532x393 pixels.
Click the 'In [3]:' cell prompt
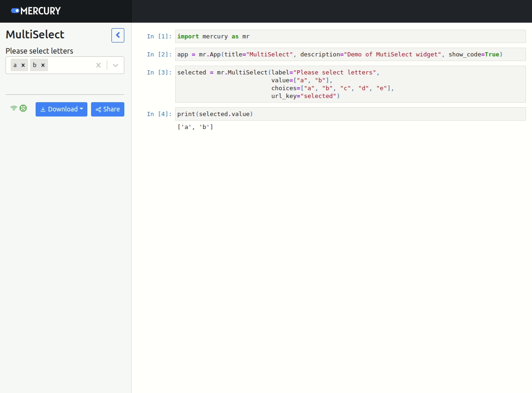(159, 72)
